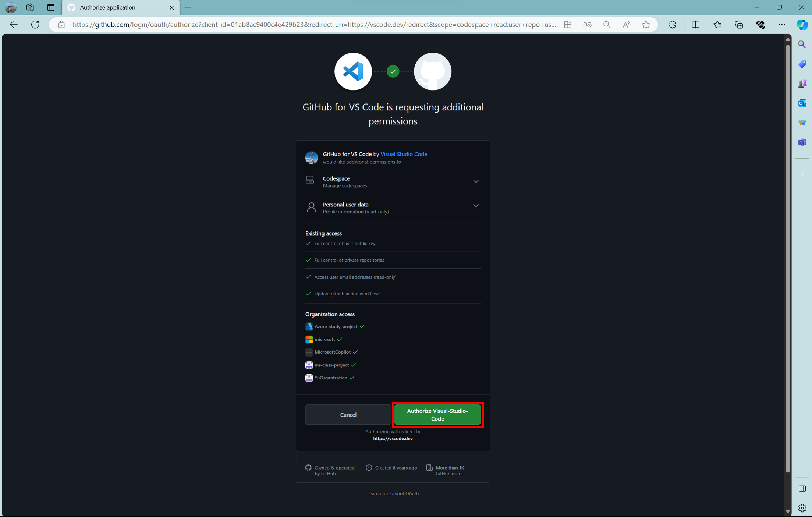This screenshot has height=517, width=812.
Task: Start Read aloud for the page
Action: coord(627,25)
